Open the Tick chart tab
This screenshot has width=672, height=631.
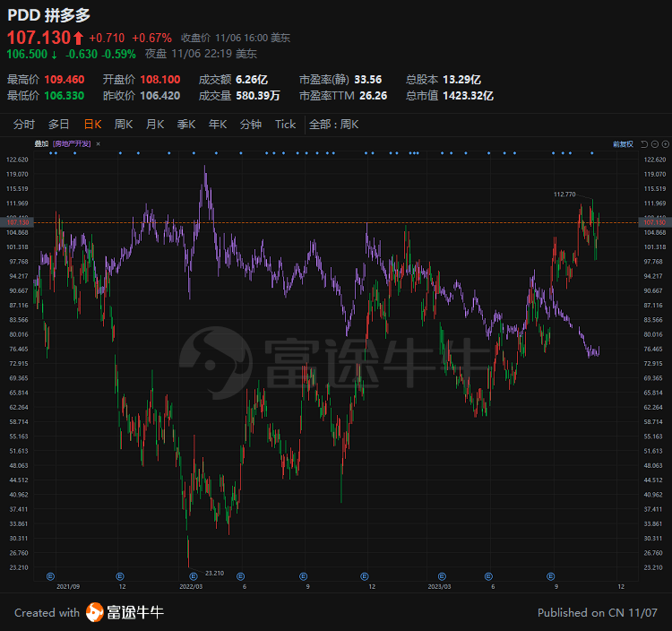(286, 125)
